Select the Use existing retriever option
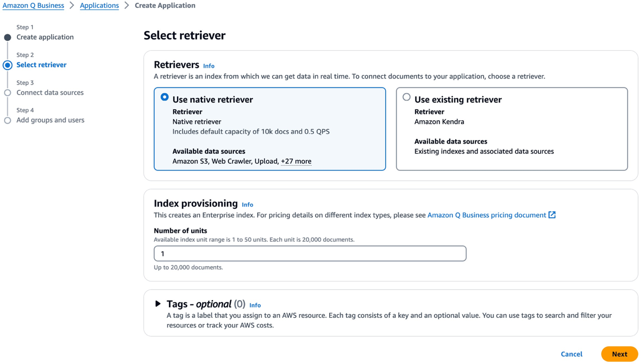This screenshot has height=364, width=643. 407,96
